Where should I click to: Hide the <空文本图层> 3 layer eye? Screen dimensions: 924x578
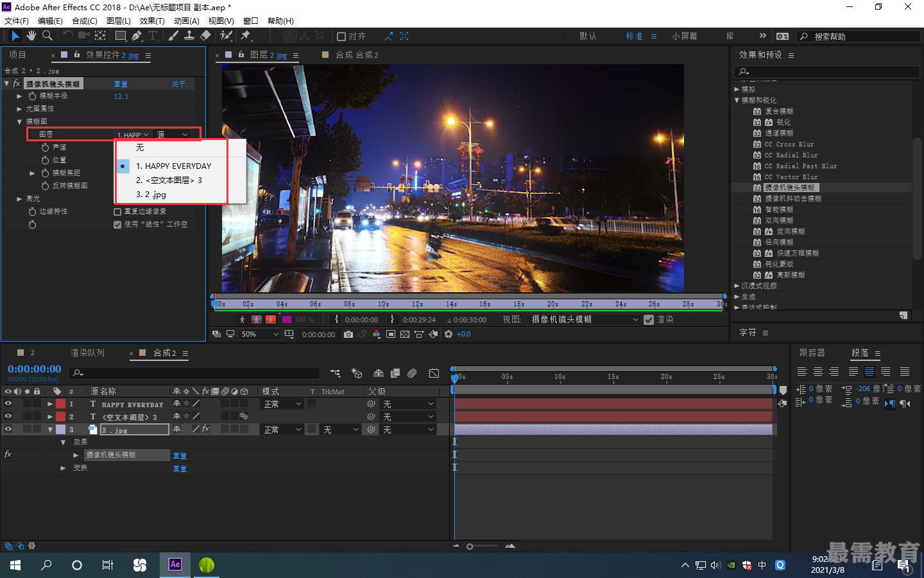click(8, 416)
